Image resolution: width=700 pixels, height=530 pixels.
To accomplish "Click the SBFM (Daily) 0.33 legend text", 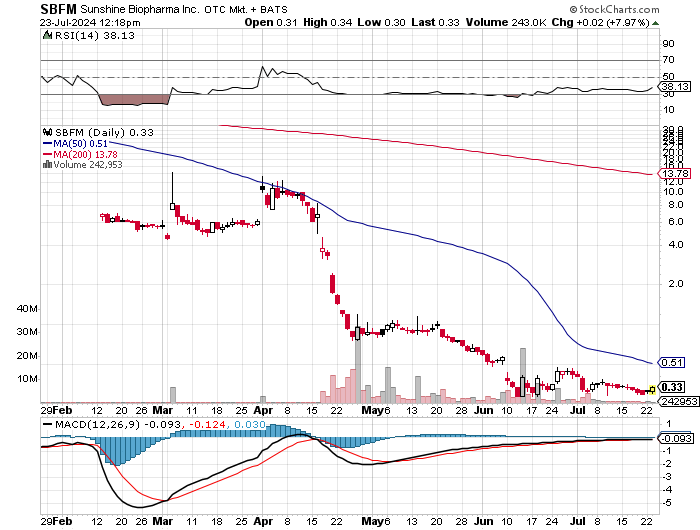I will pos(104,132).
